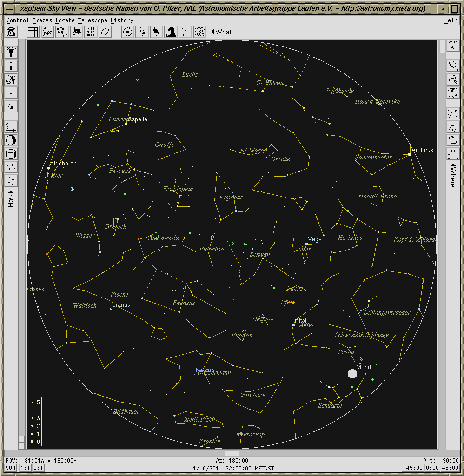
Task: Open the Help menu
Action: (451, 20)
